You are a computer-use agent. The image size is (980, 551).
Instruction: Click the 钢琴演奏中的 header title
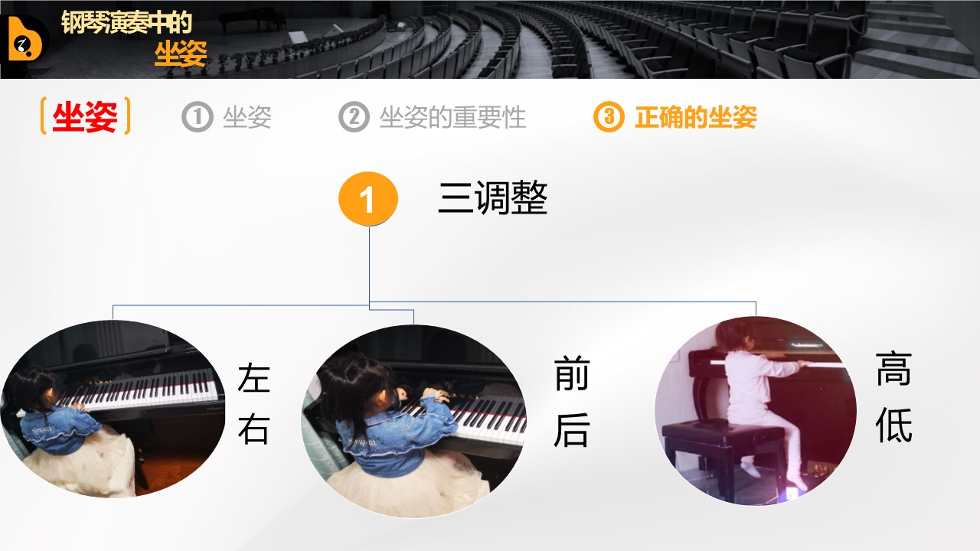[126, 23]
